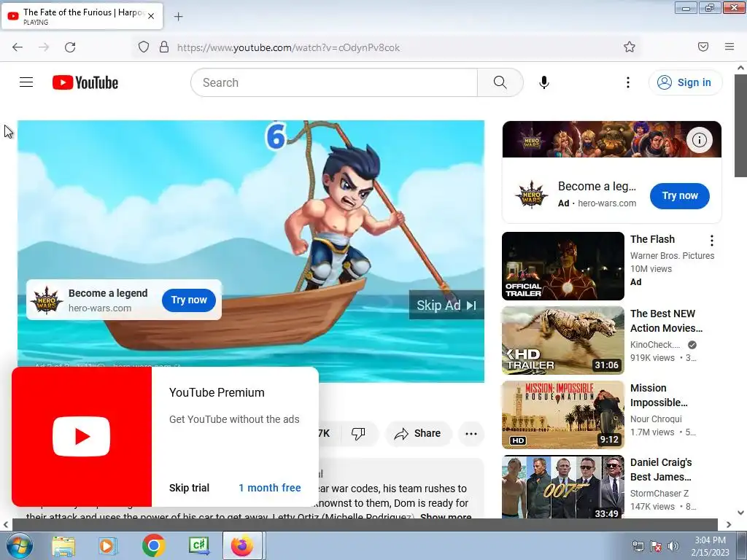This screenshot has width=747, height=560.
Task: Reload the page
Action: coord(70,47)
